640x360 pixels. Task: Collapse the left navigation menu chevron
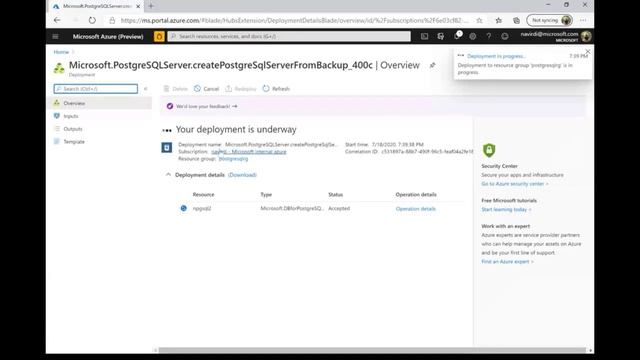(x=146, y=89)
